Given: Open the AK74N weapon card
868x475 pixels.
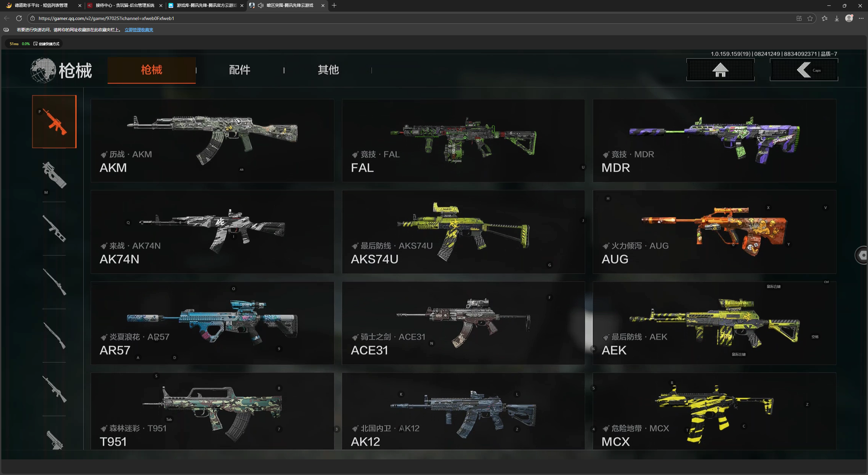Looking at the screenshot, I should coord(212,232).
